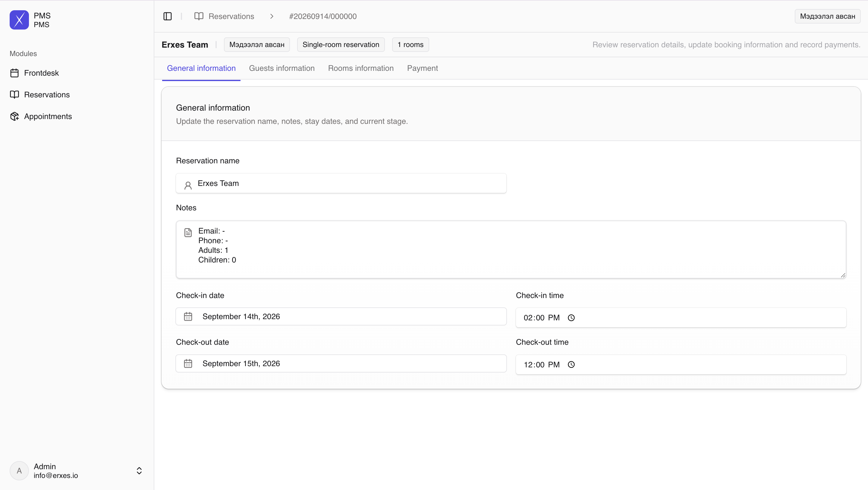Click the Single-room reservation badge
This screenshot has width=868, height=490.
click(x=341, y=45)
